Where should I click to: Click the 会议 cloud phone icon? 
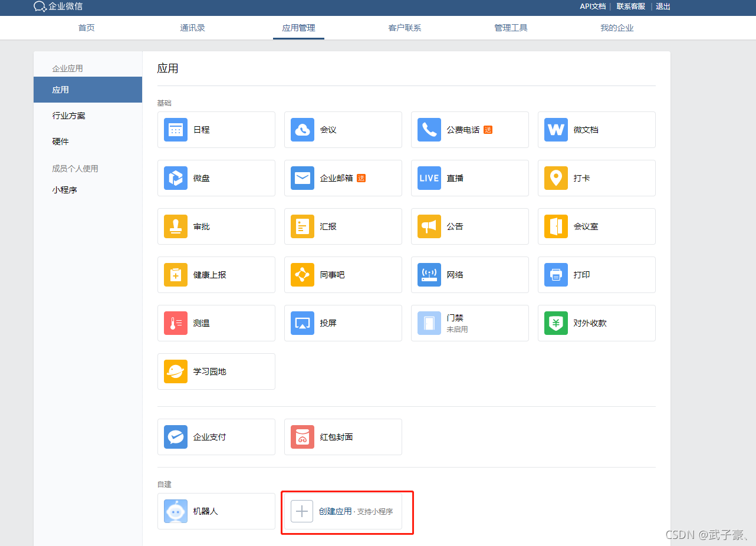pyautogui.click(x=303, y=130)
